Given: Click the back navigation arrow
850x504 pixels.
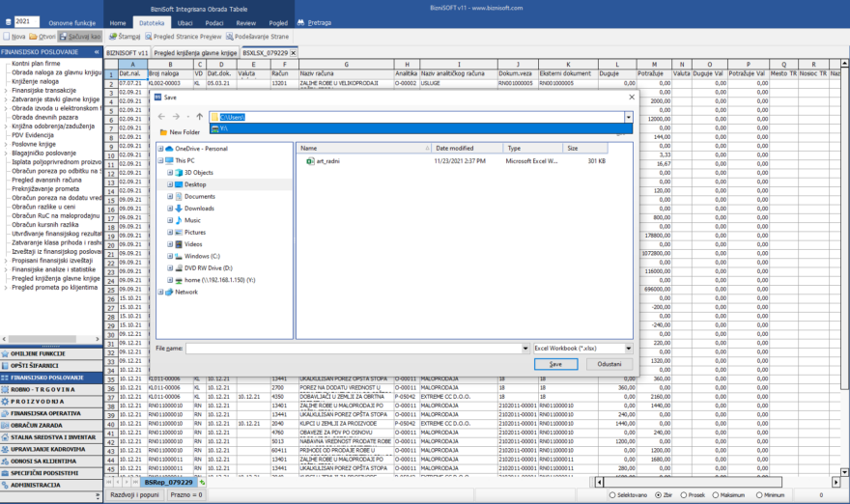Looking at the screenshot, I should tap(161, 117).
